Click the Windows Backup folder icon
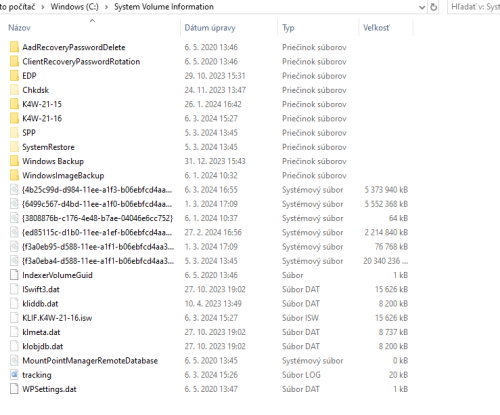Image resolution: width=500 pixels, height=415 pixels. [14, 161]
